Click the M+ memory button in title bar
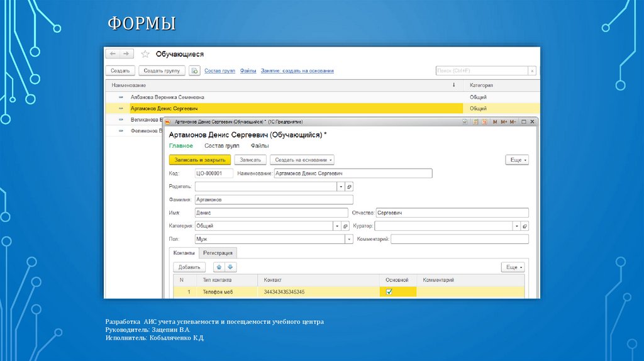 click(x=504, y=121)
